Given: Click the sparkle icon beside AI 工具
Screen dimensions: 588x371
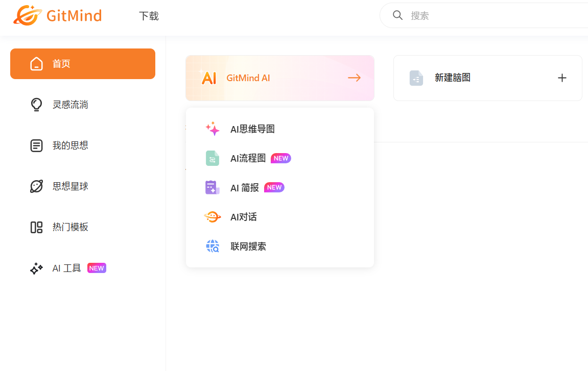Looking at the screenshot, I should click(36, 268).
